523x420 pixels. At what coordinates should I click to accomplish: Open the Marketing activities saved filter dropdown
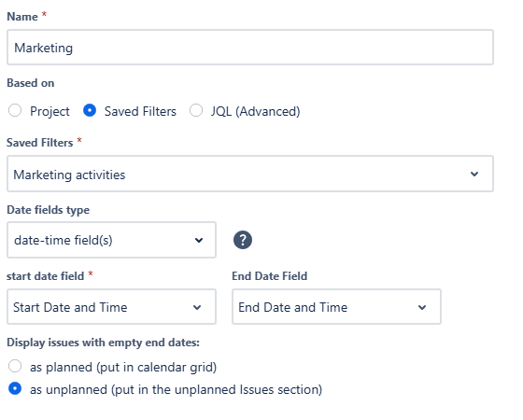250,174
